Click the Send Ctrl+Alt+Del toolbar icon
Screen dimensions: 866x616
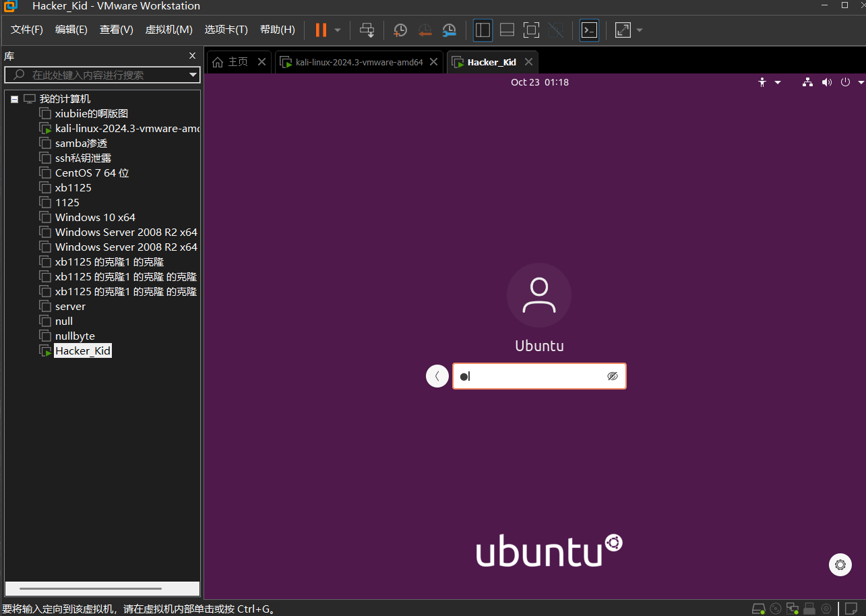[x=367, y=30]
